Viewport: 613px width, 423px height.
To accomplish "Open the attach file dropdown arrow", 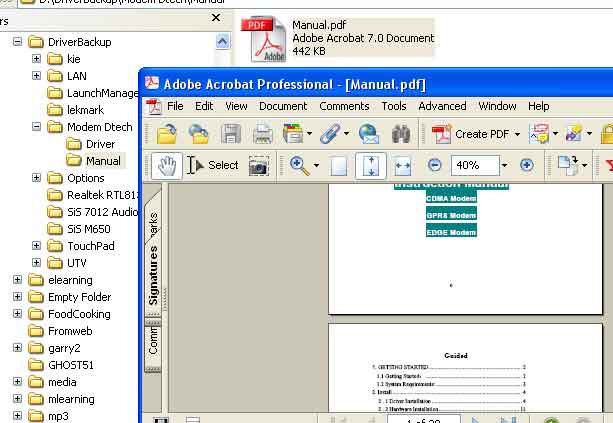I will (346, 134).
